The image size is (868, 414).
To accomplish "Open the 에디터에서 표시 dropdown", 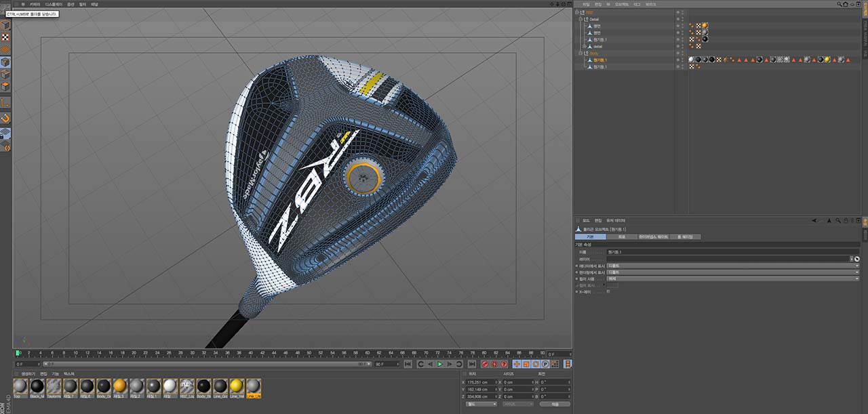I will (733, 266).
